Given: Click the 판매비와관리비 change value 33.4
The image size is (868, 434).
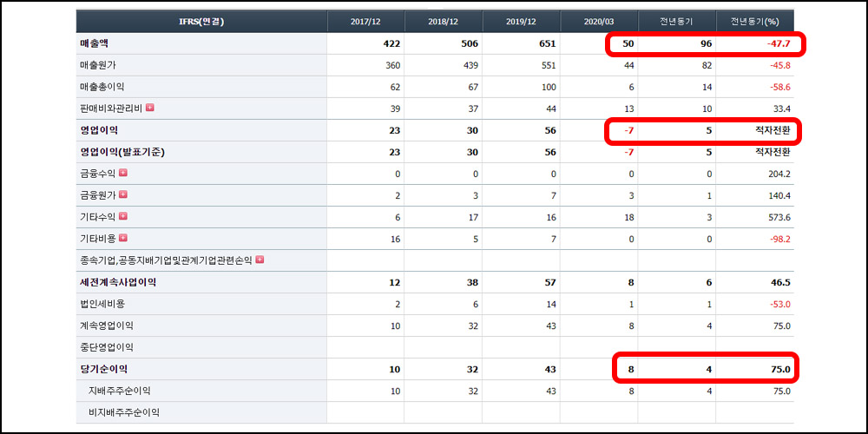Looking at the screenshot, I should [781, 108].
